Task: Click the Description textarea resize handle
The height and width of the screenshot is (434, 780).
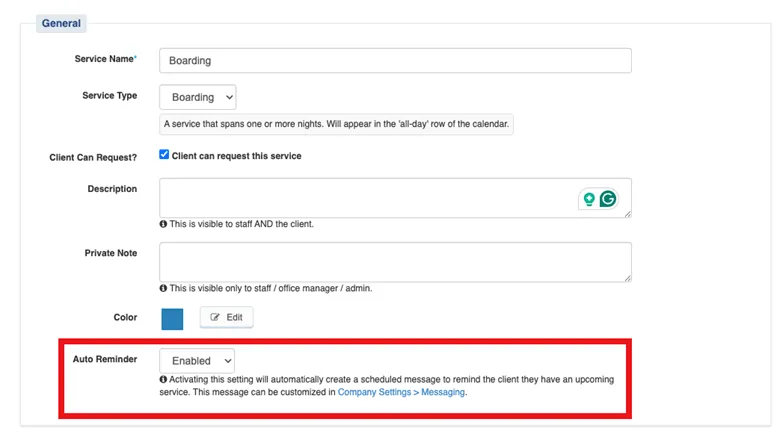Action: click(x=628, y=214)
